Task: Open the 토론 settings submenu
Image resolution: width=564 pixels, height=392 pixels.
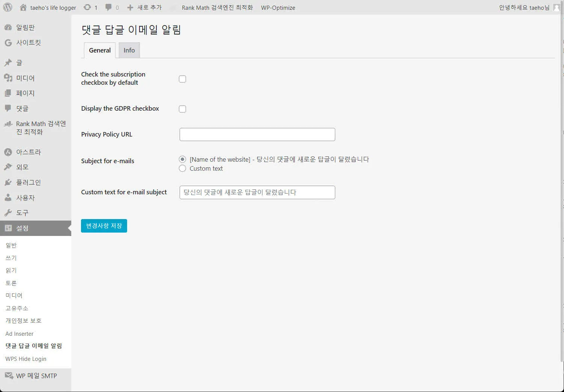Action: click(x=11, y=283)
